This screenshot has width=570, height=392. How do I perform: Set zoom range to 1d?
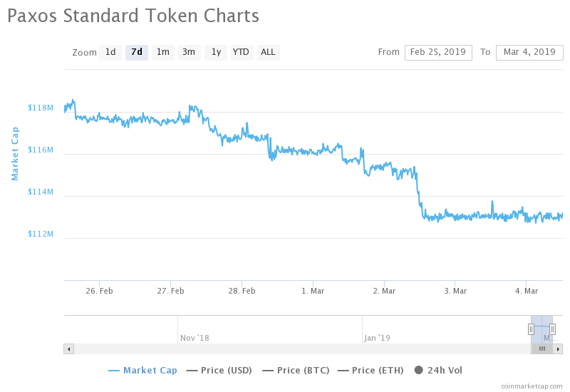click(x=110, y=52)
